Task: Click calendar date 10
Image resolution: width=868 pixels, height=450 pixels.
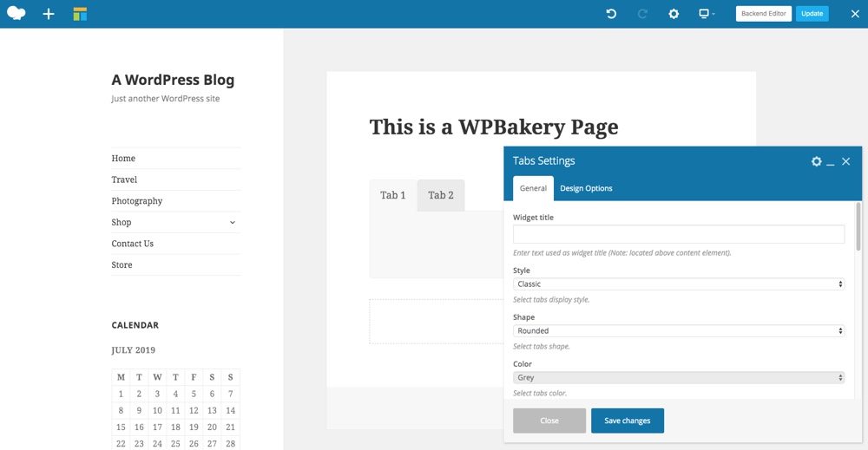Action: click(x=157, y=411)
